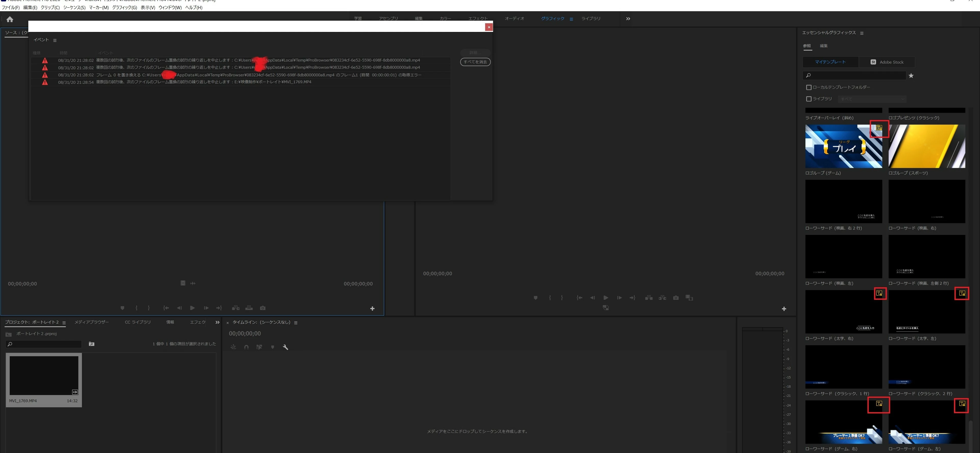The height and width of the screenshot is (453, 980).
Task: Click the favorites star icon
Action: click(911, 76)
